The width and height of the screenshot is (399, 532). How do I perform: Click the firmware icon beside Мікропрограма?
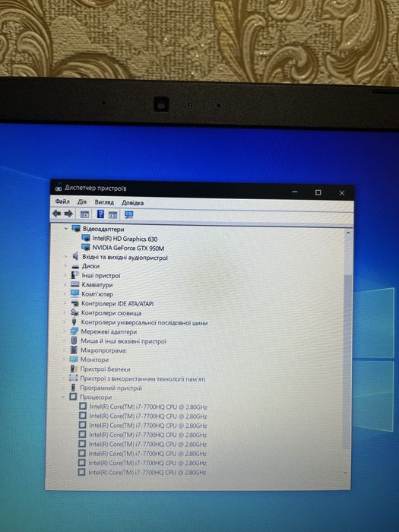(x=74, y=350)
